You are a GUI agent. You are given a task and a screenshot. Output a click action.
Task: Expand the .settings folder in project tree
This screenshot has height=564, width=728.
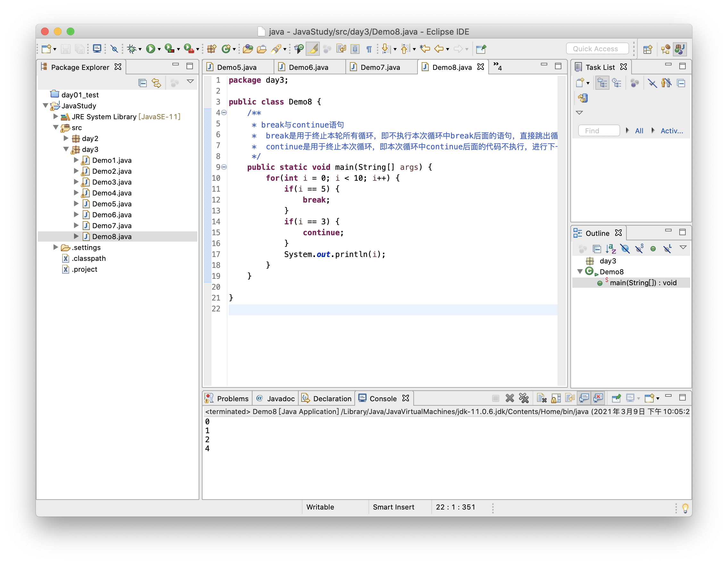coord(58,247)
